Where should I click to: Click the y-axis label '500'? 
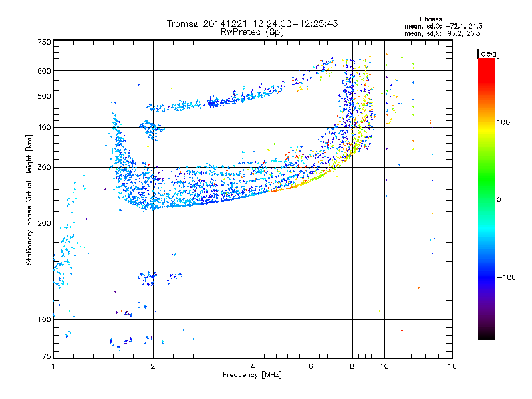44,96
